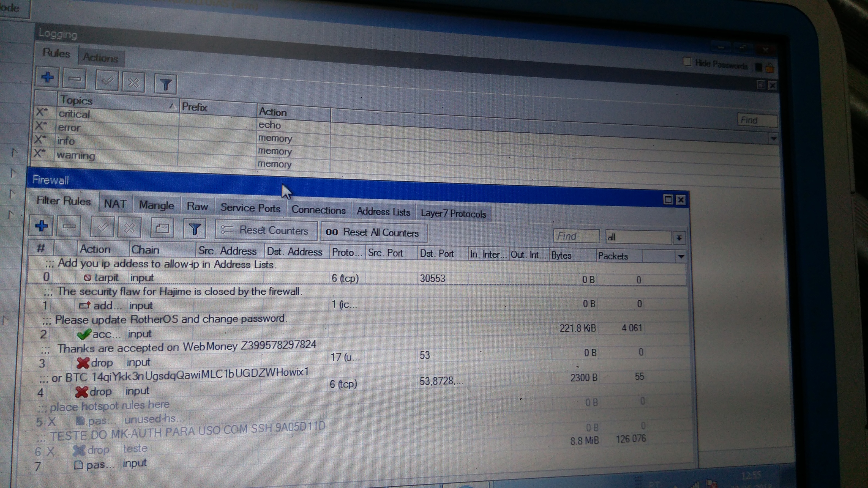The height and width of the screenshot is (488, 868).
Task: Click the add rule plus icon in Firewall
Action: pos(42,225)
